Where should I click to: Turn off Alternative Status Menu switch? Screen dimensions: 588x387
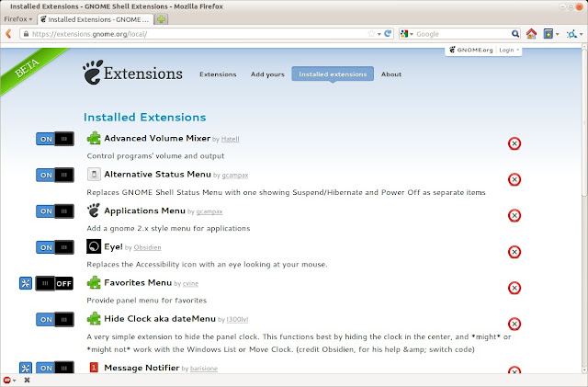(x=55, y=175)
